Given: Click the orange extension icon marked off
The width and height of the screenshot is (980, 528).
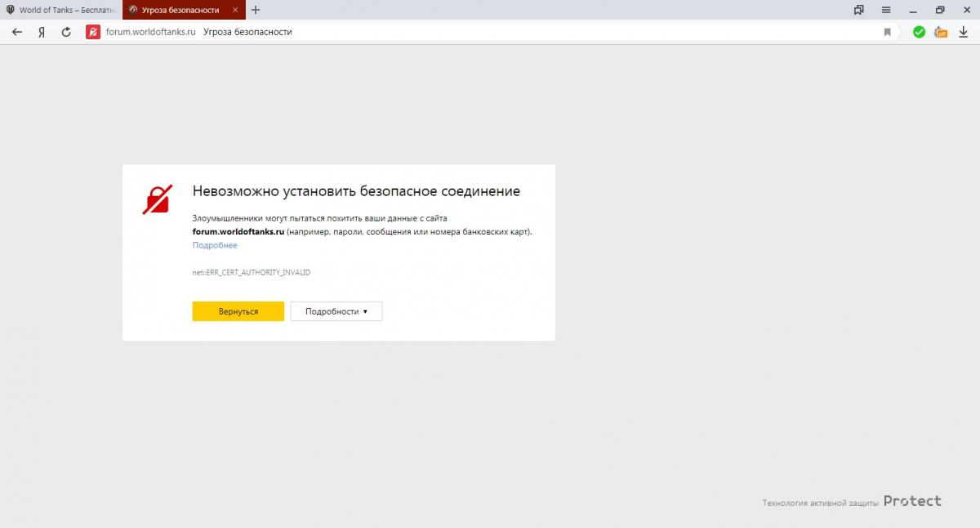Looking at the screenshot, I should [x=941, y=32].
